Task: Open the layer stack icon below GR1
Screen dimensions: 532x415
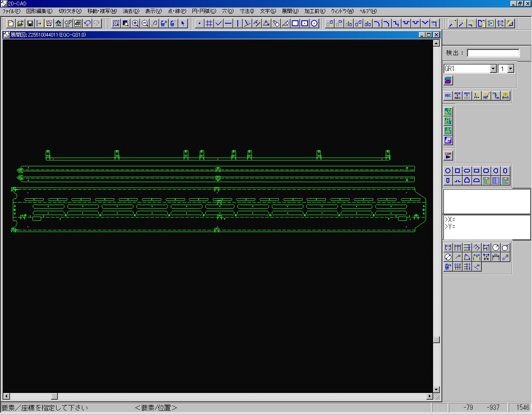Action: coord(448,80)
